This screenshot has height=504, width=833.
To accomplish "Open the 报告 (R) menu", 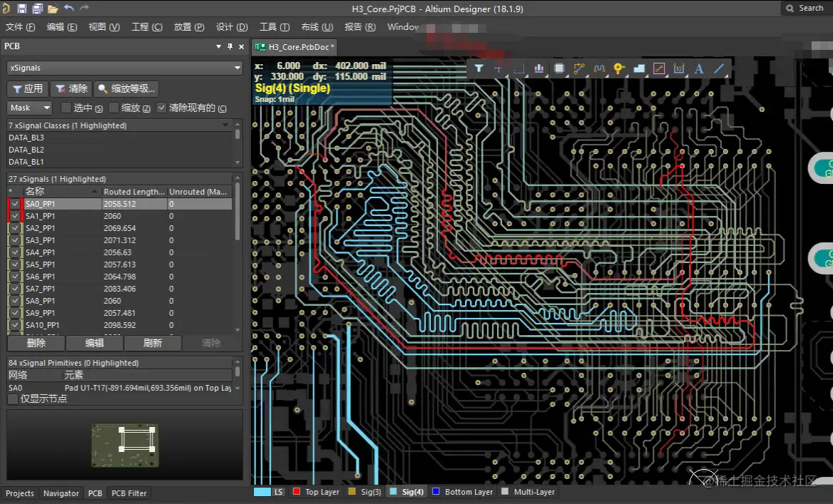I will [359, 26].
